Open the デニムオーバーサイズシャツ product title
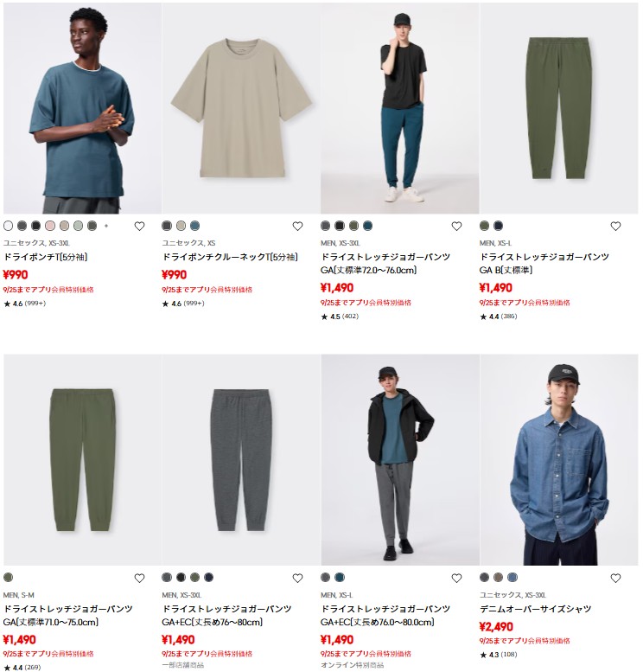Viewport: 643px width, 672px height. pos(535,609)
